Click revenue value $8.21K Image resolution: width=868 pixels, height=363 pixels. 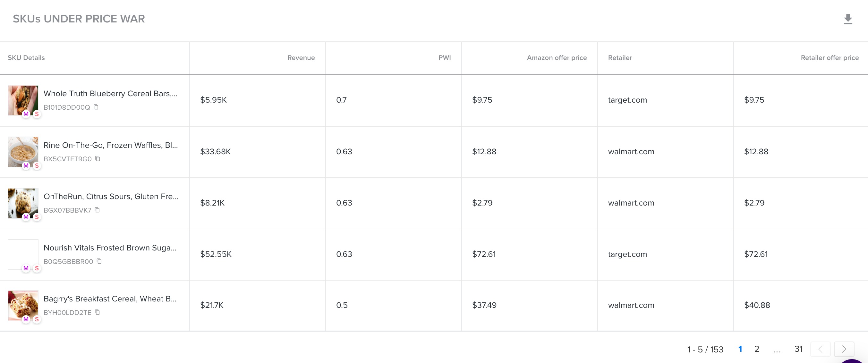(212, 203)
